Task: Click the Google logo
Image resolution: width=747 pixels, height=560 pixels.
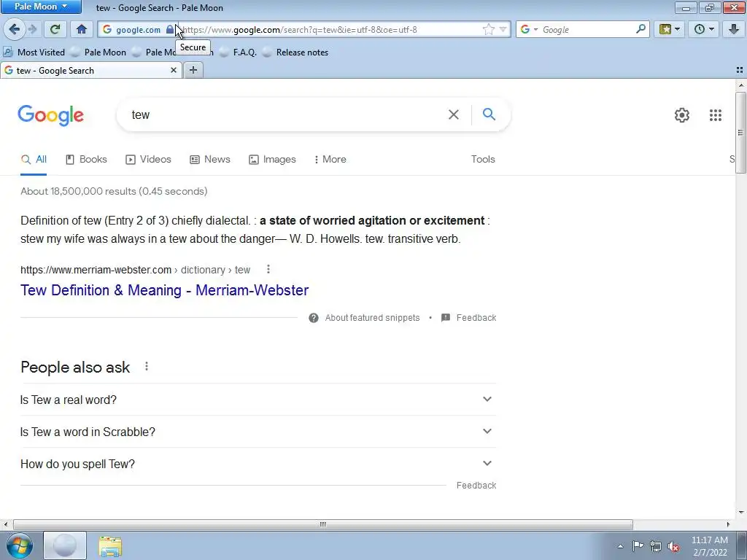Action: click(50, 115)
